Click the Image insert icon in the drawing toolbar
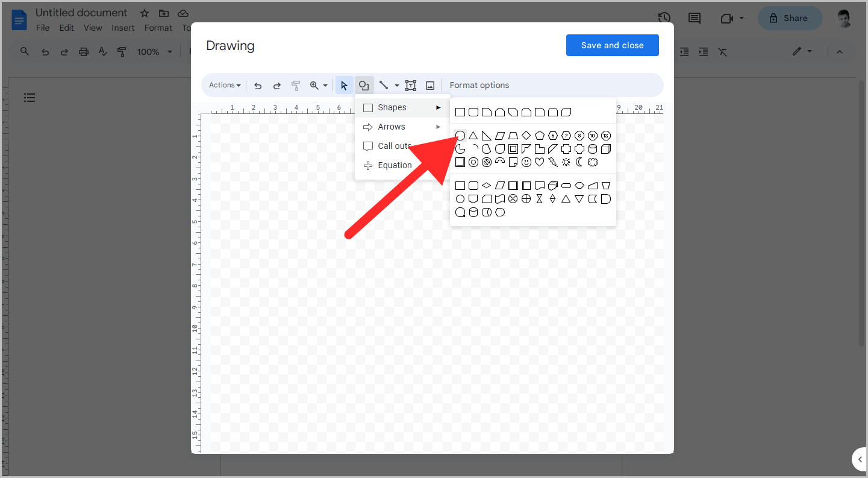 pyautogui.click(x=430, y=85)
